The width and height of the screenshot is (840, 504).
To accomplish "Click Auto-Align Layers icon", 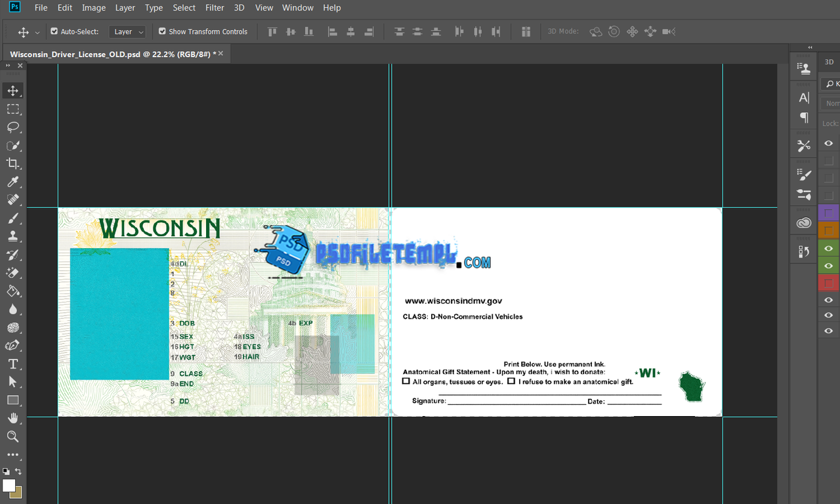I will (526, 31).
